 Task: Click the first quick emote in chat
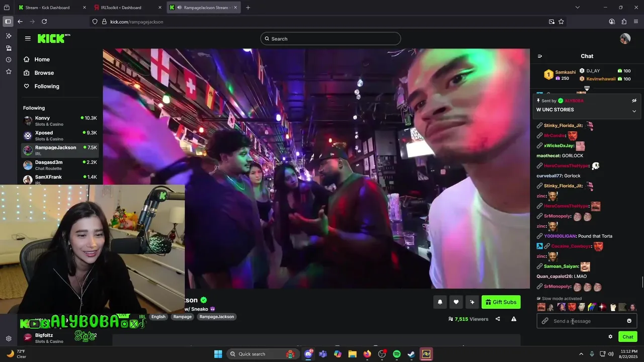pos(541,307)
